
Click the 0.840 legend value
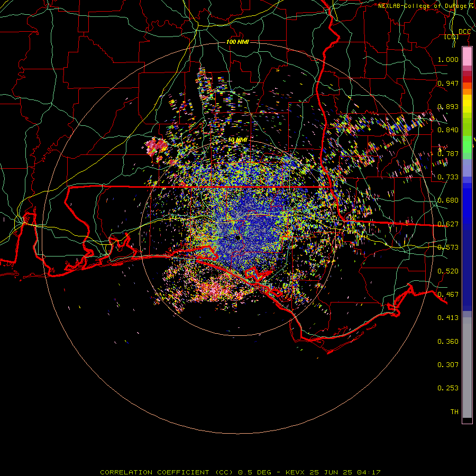tap(448, 130)
